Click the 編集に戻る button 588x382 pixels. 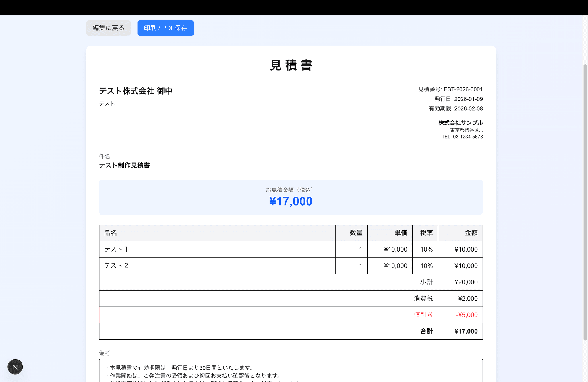pyautogui.click(x=108, y=28)
